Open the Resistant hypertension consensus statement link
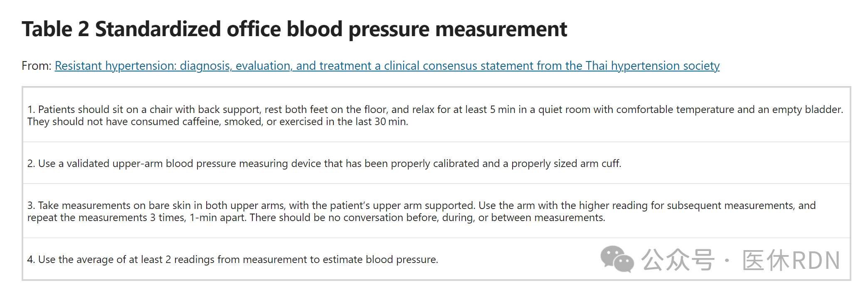This screenshot has width=868, height=295. coord(387,66)
